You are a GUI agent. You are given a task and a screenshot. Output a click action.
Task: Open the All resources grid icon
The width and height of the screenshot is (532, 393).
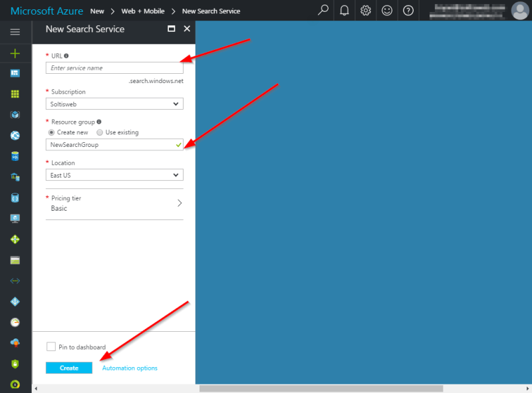click(15, 93)
